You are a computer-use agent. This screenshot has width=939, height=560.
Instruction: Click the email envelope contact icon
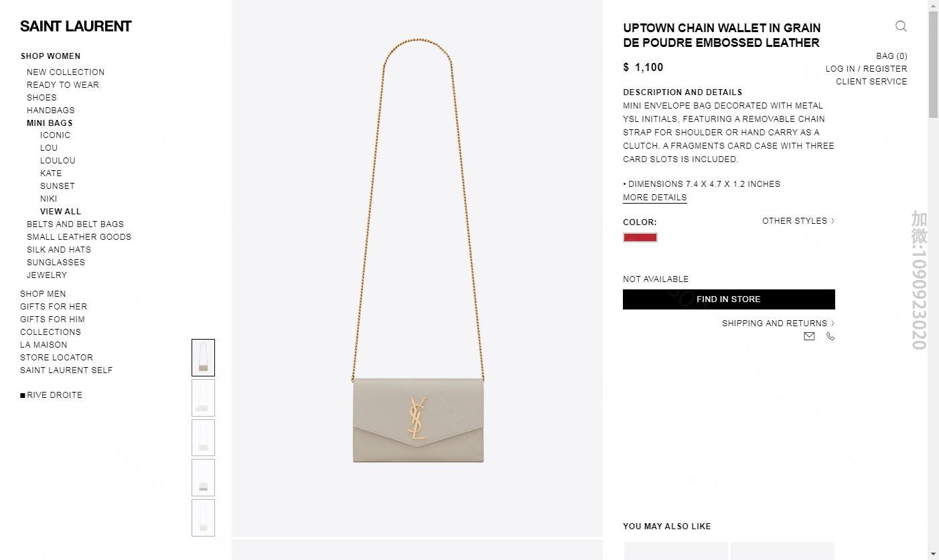click(809, 336)
